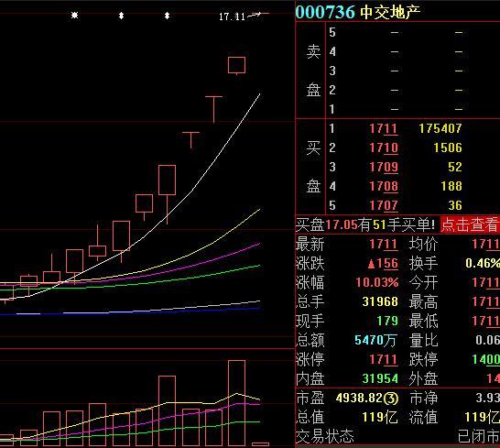Click the 交易状态 status row
This screenshot has width=500, height=448.
(x=397, y=436)
